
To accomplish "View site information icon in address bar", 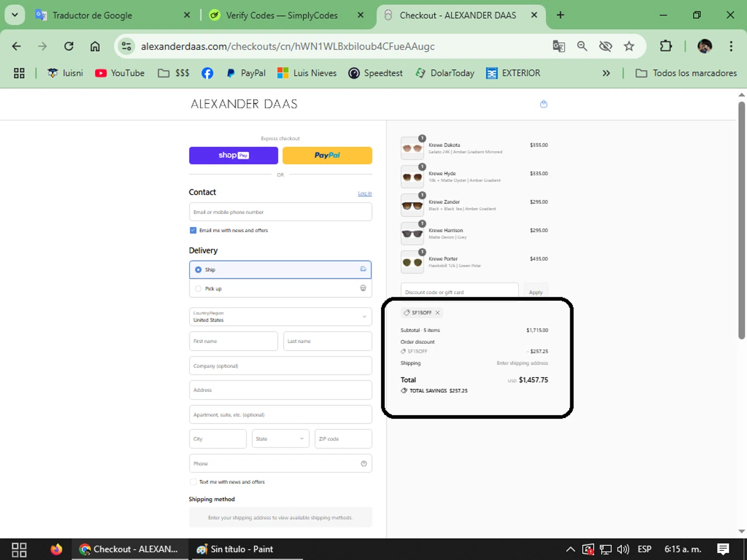I will pyautogui.click(x=126, y=46).
